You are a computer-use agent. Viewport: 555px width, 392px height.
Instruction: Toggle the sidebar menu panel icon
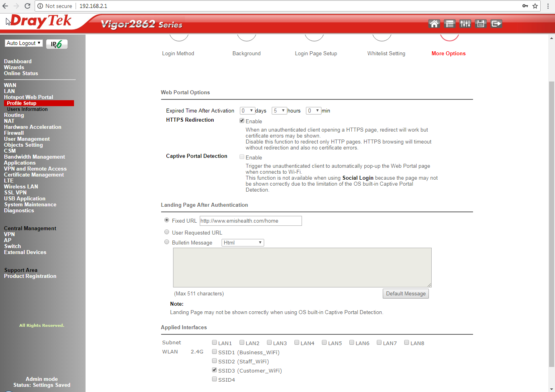450,23
